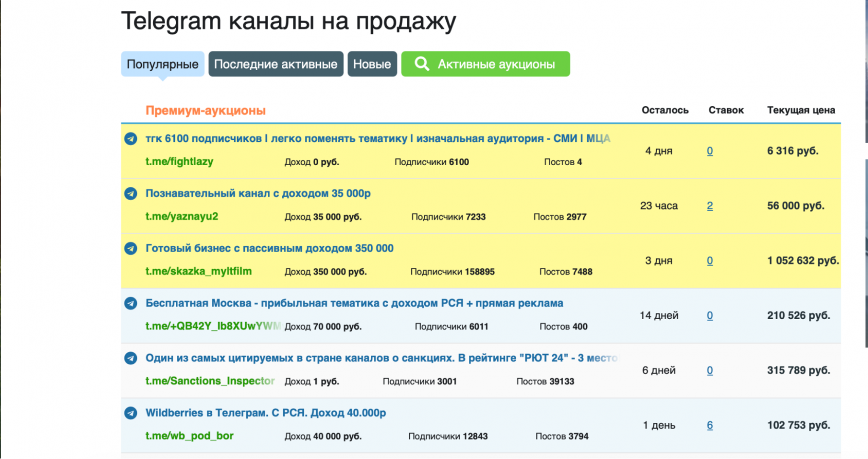Click price 6 316 руб.
The width and height of the screenshot is (868, 459).
pos(793,151)
